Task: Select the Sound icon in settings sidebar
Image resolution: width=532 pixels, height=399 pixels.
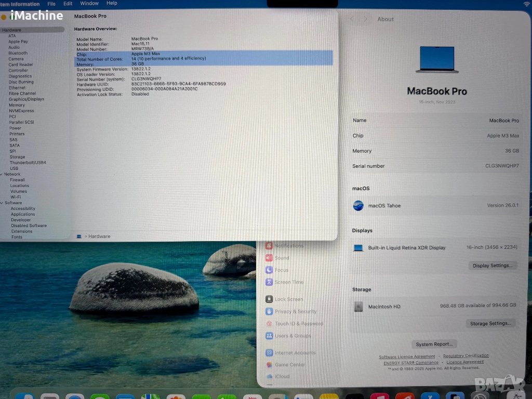Action: [x=269, y=258]
